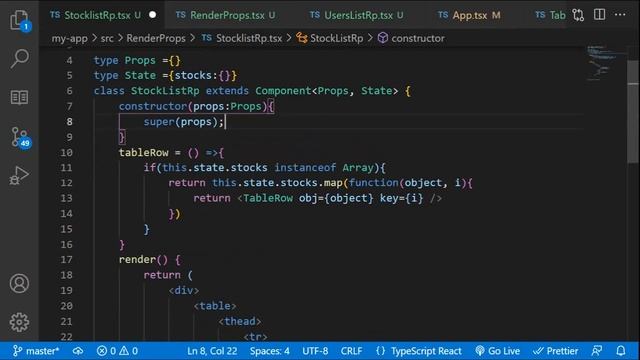Click line number 12 in gutter
This screenshot has height=360, width=640.
[67, 183]
